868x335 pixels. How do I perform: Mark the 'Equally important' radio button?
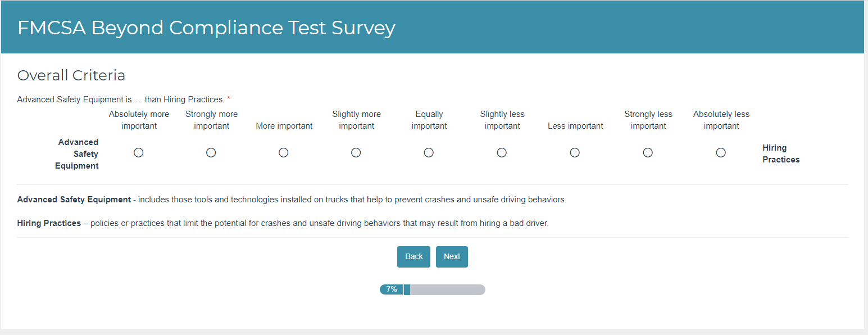click(x=429, y=153)
